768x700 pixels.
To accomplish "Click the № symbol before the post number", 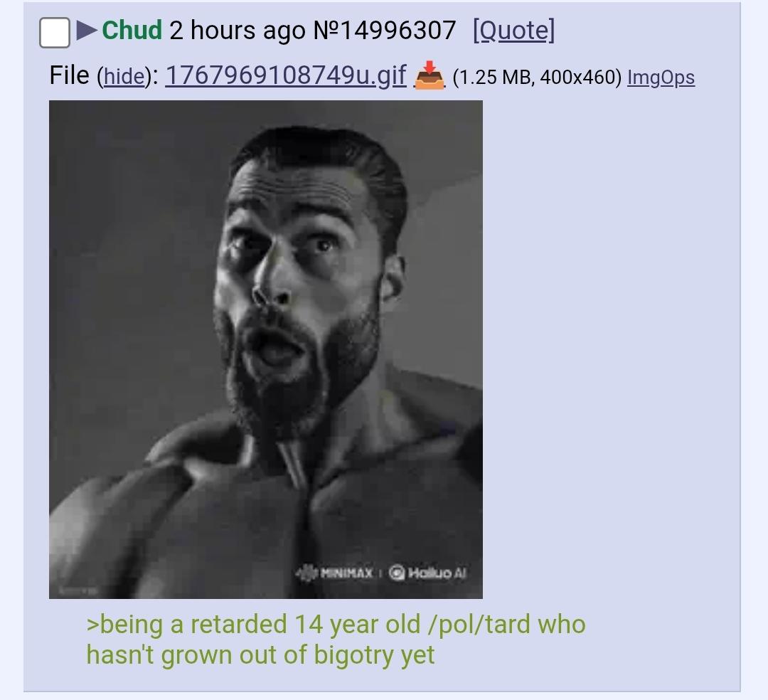I will [x=326, y=31].
